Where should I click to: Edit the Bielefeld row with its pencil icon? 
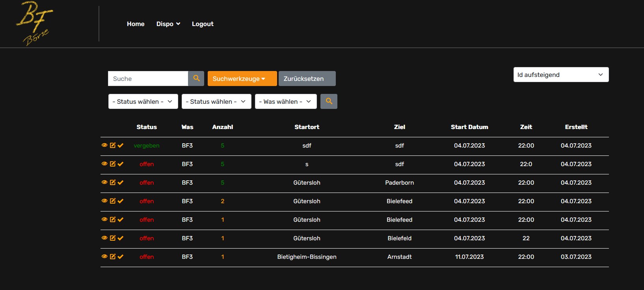click(x=113, y=238)
